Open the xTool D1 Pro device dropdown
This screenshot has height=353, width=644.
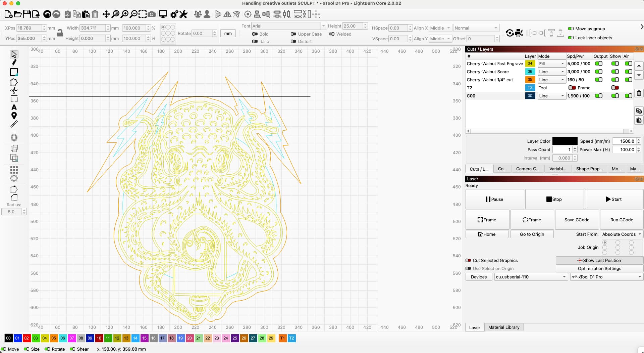tap(606, 277)
